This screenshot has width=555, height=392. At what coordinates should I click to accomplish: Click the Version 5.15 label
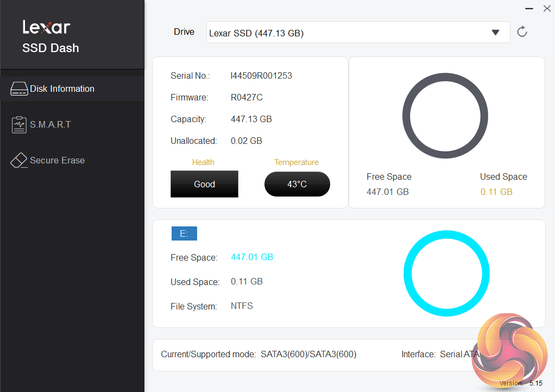pos(521,383)
